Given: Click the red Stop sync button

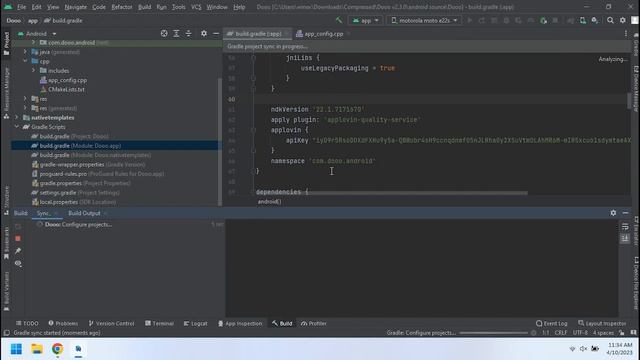Looking at the screenshot, I should click(x=18, y=238).
